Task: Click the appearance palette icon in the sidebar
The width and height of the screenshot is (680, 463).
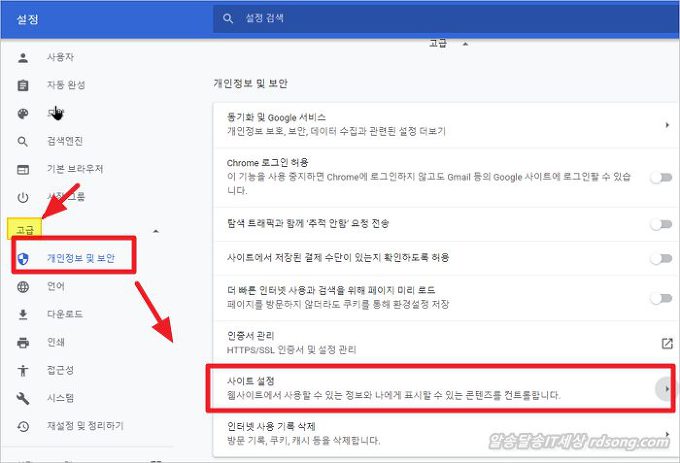Action: [23, 114]
